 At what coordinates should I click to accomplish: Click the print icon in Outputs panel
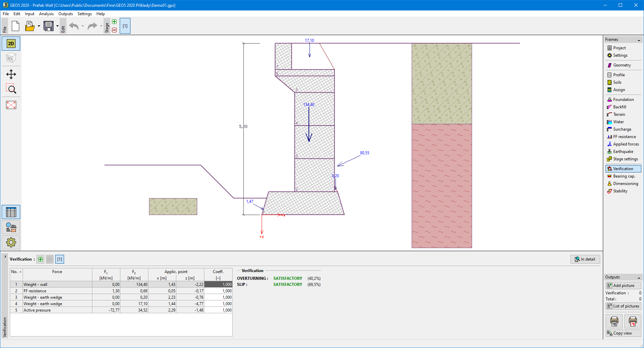[614, 321]
